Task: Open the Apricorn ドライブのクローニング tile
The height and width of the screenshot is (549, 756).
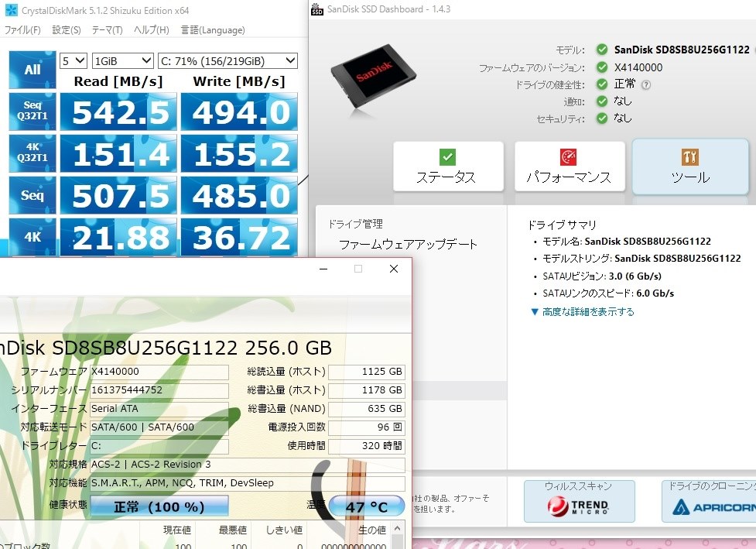Action: click(x=709, y=501)
